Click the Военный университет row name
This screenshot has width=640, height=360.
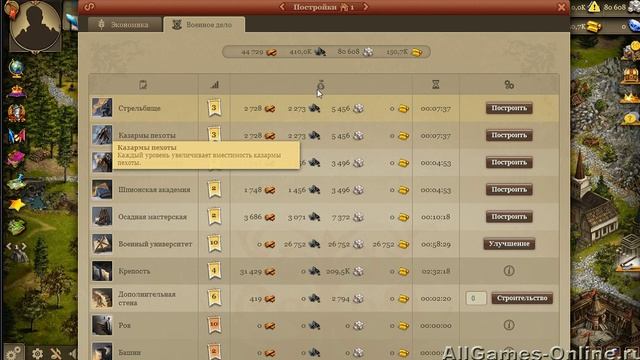(155, 244)
